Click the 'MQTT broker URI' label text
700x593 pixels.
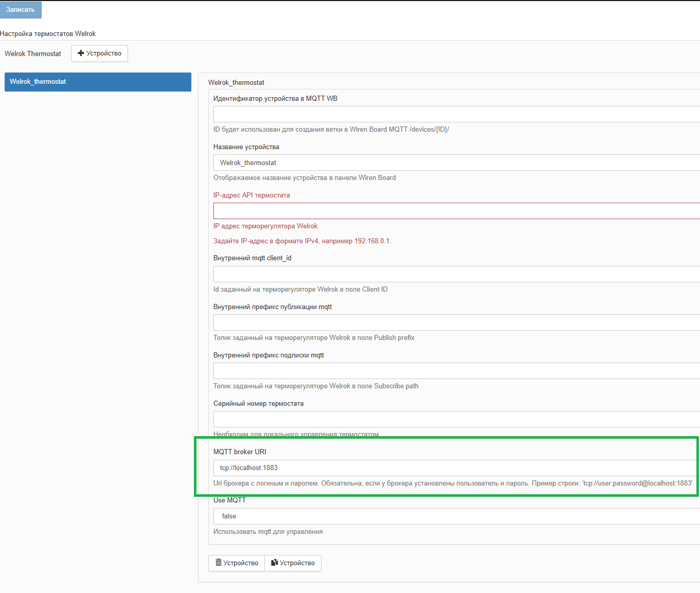pyautogui.click(x=240, y=452)
